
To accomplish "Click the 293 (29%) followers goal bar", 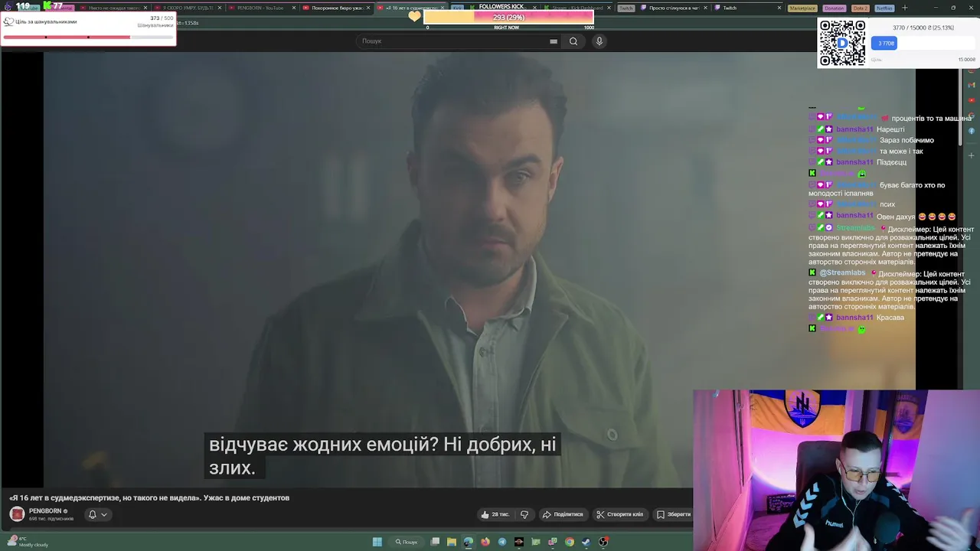I will (508, 17).
